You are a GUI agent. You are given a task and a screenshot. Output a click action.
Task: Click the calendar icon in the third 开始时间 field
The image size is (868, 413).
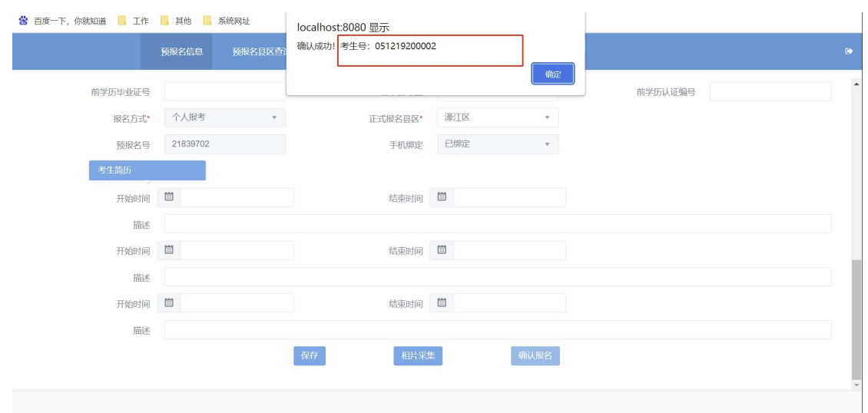pyautogui.click(x=168, y=303)
